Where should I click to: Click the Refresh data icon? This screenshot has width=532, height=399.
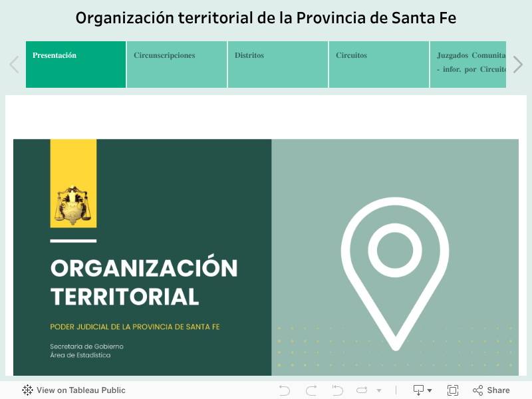click(x=362, y=390)
